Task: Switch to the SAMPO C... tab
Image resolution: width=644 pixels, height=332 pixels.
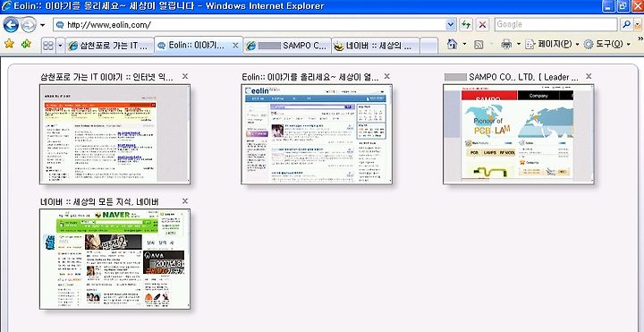Action: pos(287,46)
